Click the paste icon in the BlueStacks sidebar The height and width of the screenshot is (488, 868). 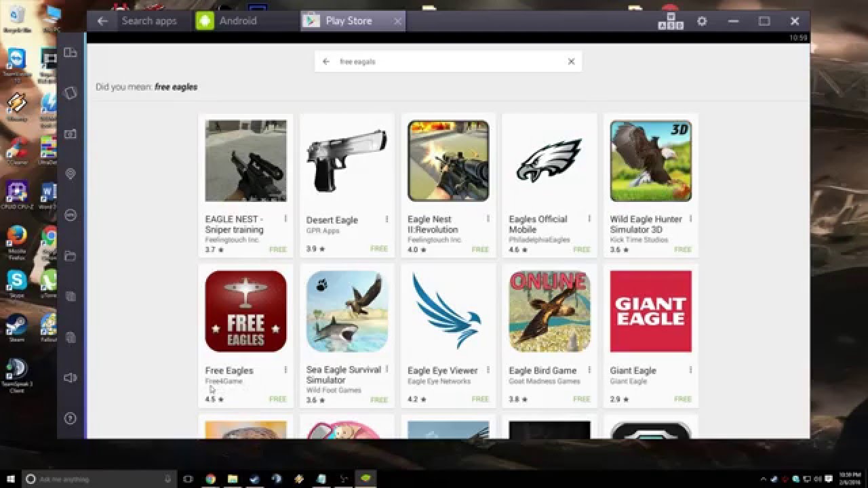click(x=70, y=337)
